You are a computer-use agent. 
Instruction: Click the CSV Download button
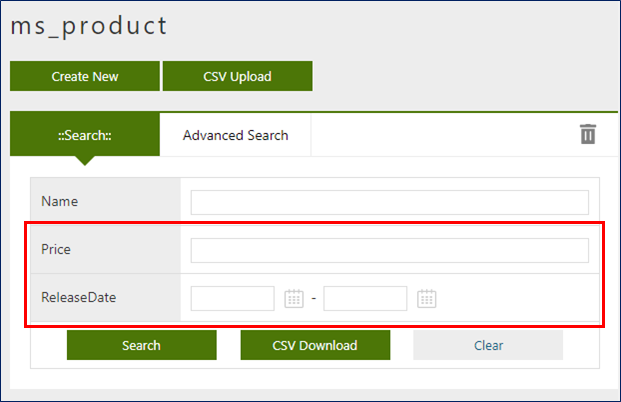[315, 345]
